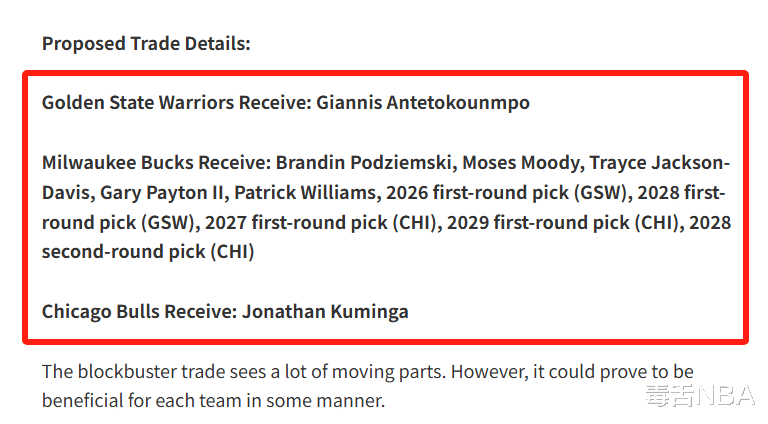Click 'Golden State Warriors Receive' text
This screenshot has width=768, height=424.
175,103
